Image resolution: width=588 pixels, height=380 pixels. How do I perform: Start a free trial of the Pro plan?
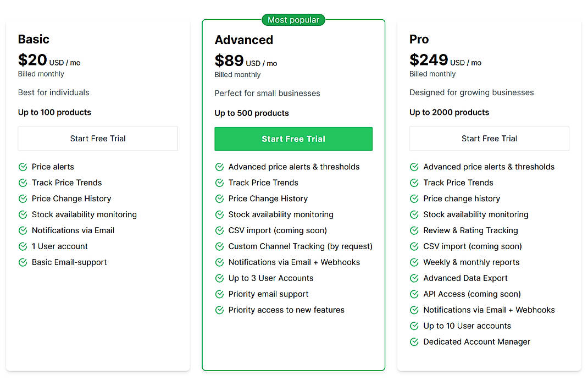click(x=489, y=139)
